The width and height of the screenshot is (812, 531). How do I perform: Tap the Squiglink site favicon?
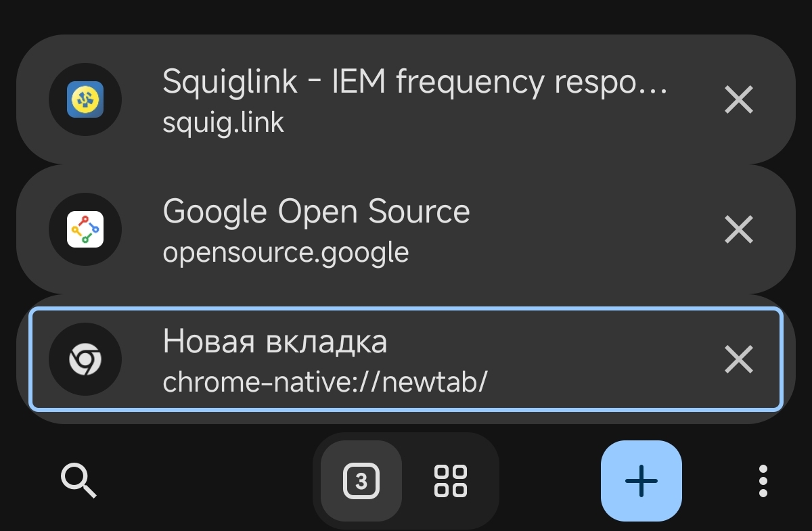coord(85,99)
